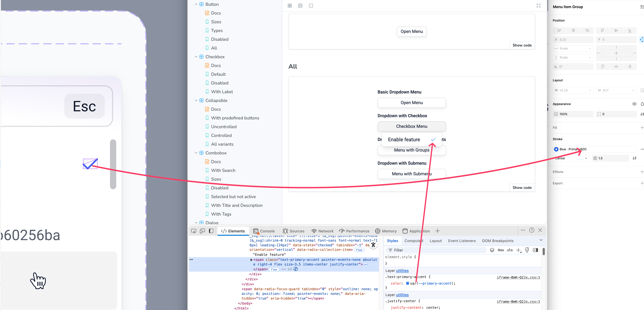
Task: Flip horizontal icon in Position panel
Action: [616, 66]
